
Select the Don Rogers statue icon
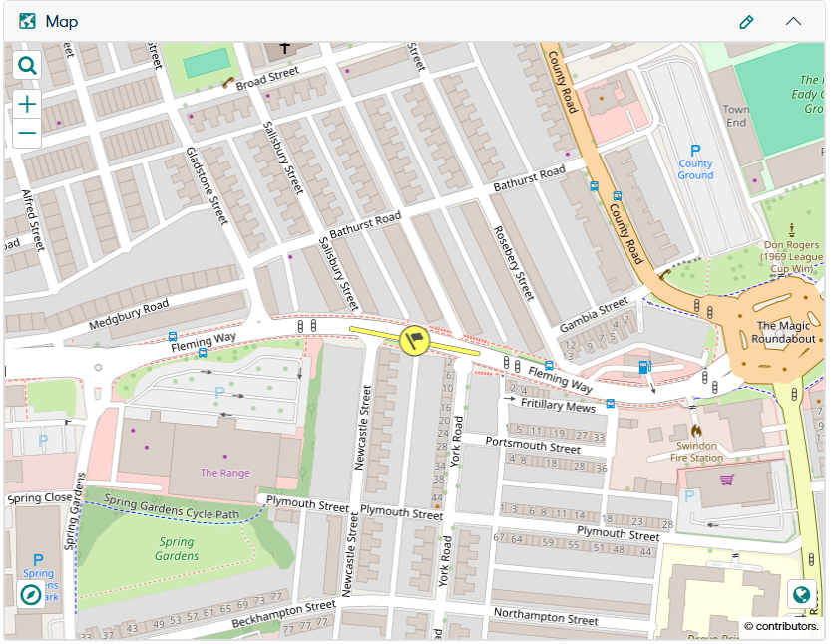pos(792,228)
